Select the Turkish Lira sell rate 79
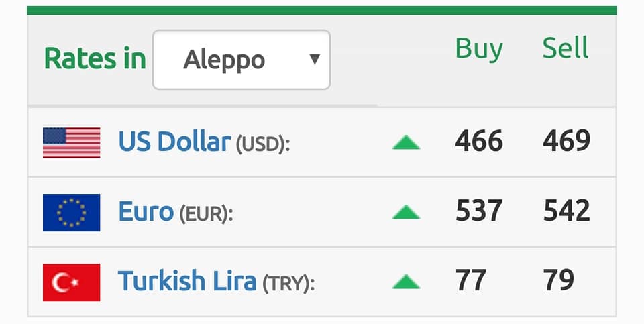 [x=559, y=280]
